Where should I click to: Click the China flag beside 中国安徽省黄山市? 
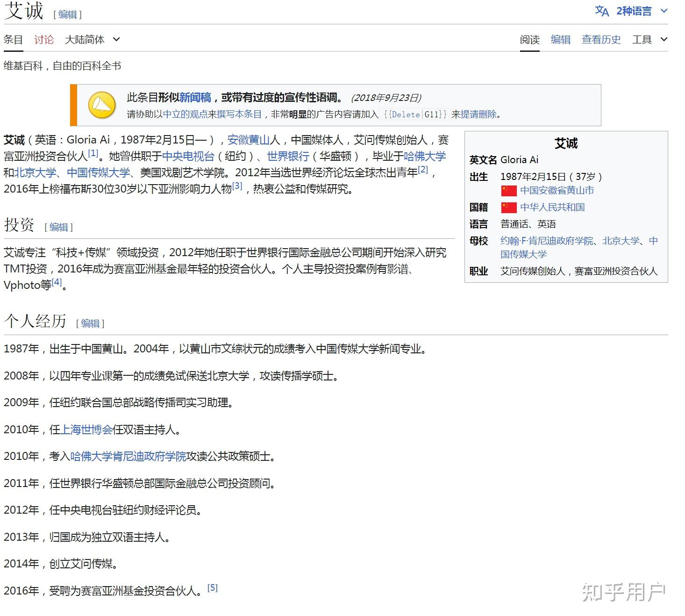click(x=508, y=191)
